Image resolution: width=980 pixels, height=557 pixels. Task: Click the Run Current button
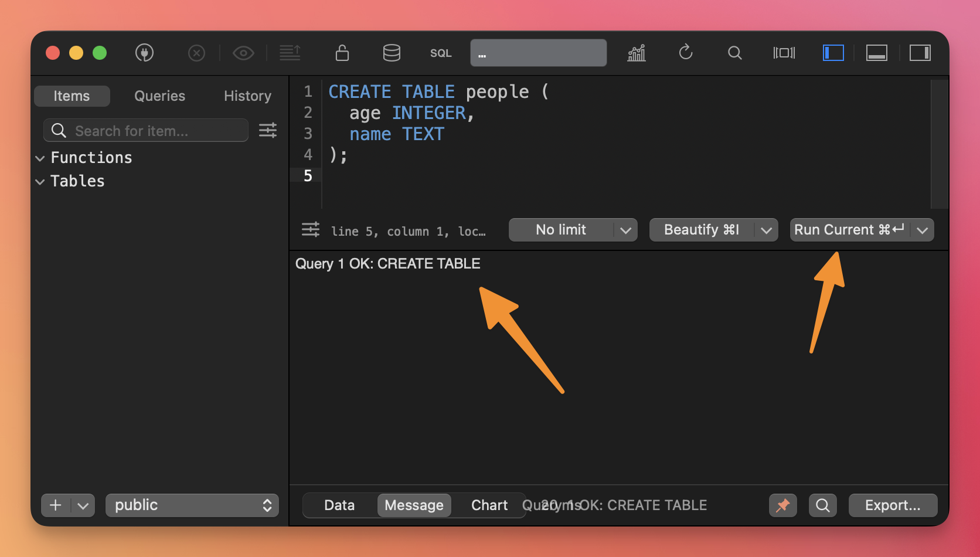[x=849, y=230]
